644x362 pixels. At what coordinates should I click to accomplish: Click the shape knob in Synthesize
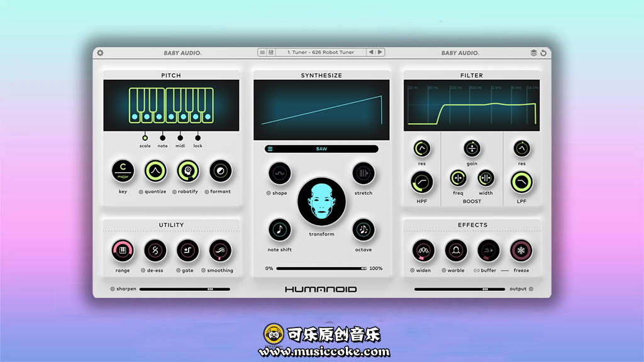[x=280, y=173]
